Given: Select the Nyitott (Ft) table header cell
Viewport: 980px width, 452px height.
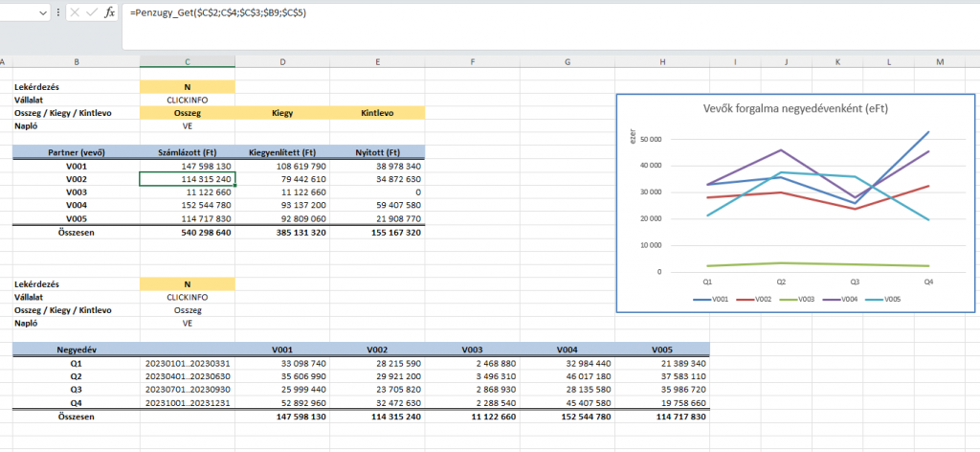Looking at the screenshot, I should pyautogui.click(x=377, y=152).
